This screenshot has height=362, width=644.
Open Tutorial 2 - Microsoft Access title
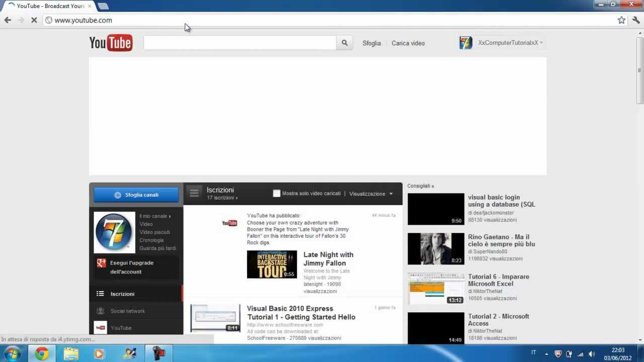click(x=499, y=320)
